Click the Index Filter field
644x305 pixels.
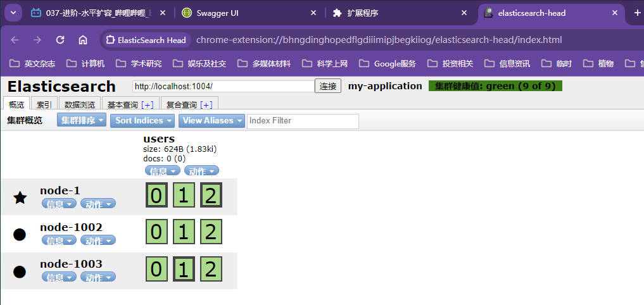303,121
